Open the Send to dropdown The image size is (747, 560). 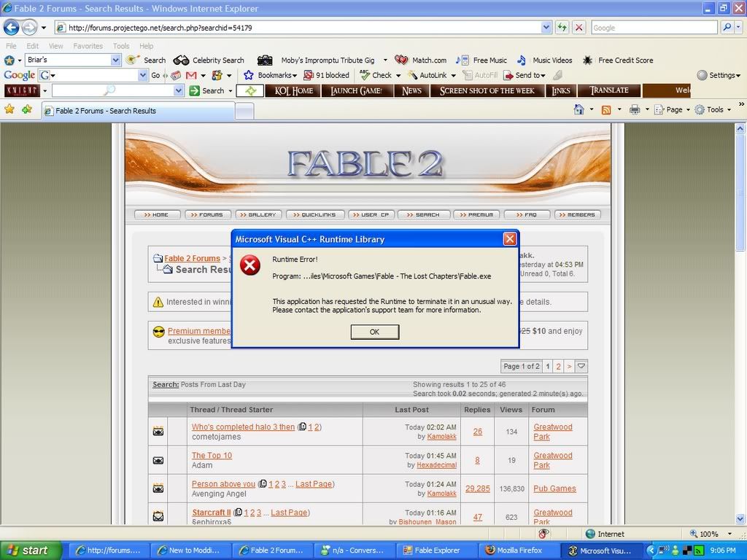(x=525, y=75)
